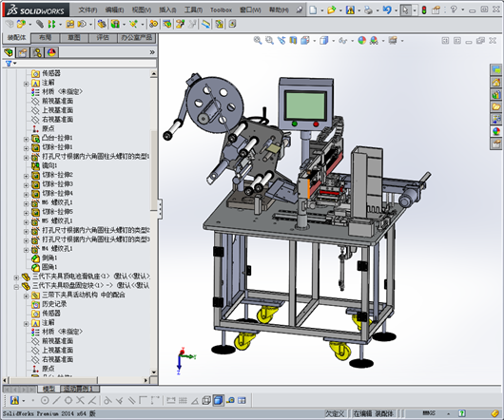
Task: Click the MMGS unit system in status bar
Action: pyautogui.click(x=429, y=413)
